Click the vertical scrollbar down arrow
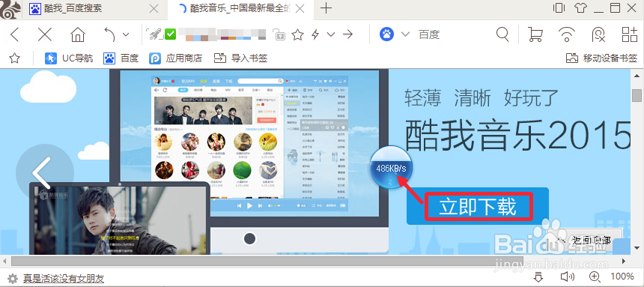 tap(637, 248)
